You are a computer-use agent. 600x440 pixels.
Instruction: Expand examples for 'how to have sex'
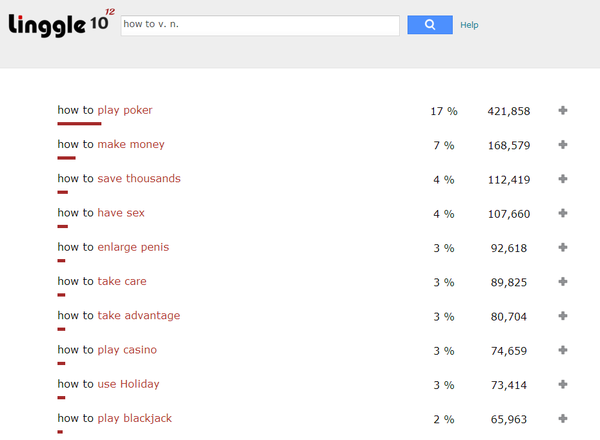point(563,213)
